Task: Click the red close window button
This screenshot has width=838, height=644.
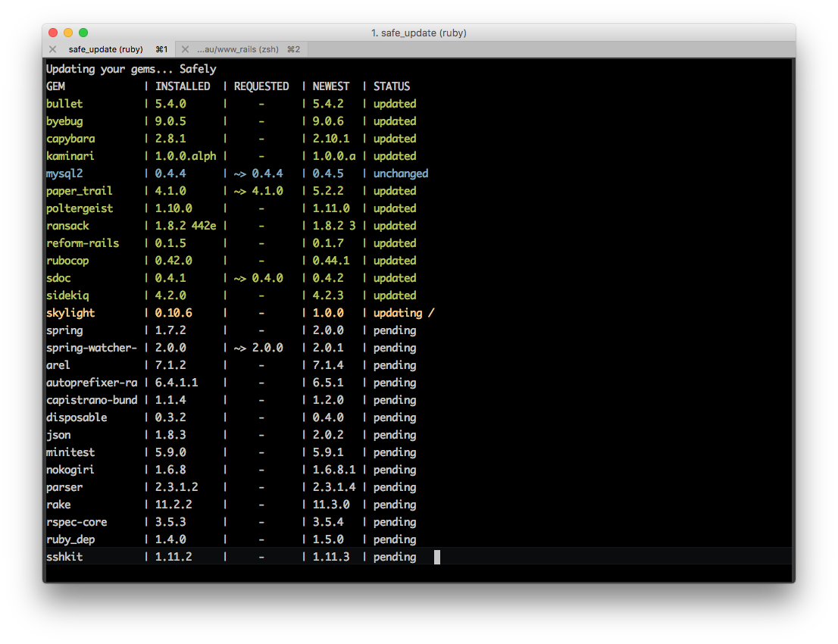Action: [x=53, y=33]
